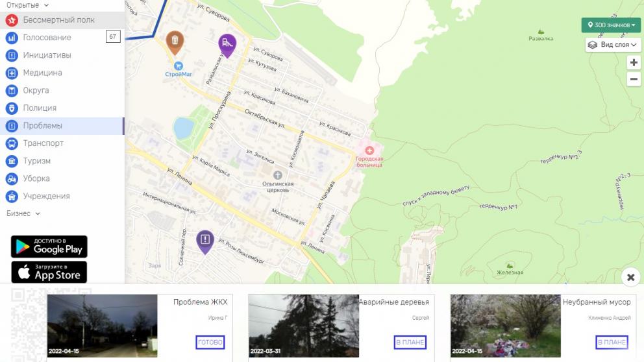The height and width of the screenshot is (362, 644).
Task: Click ГОТОВО status on Проблема ЖКХ card
Action: tap(210, 342)
